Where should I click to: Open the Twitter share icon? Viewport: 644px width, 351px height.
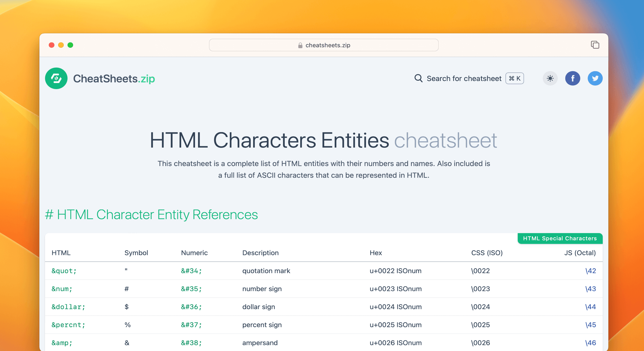[595, 78]
